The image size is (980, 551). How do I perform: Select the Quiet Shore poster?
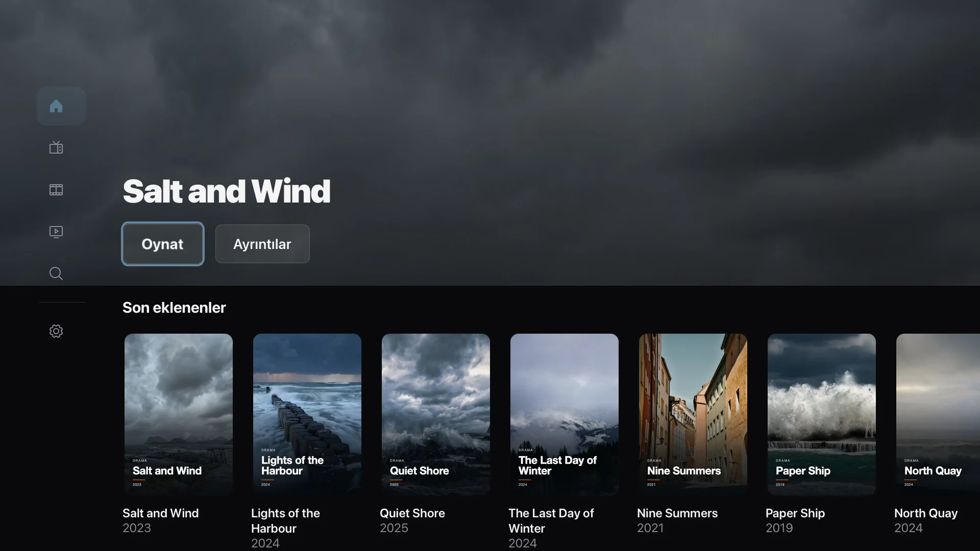tap(436, 414)
